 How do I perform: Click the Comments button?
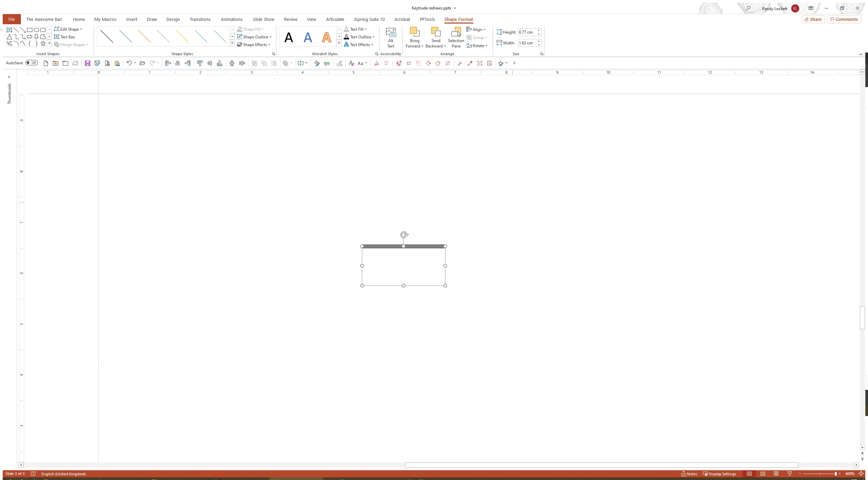coord(844,19)
